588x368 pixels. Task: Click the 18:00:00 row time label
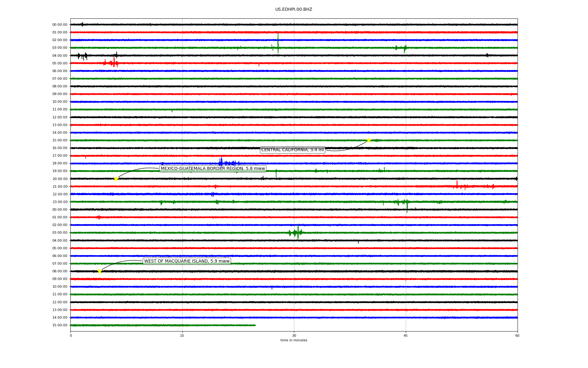[x=60, y=163]
